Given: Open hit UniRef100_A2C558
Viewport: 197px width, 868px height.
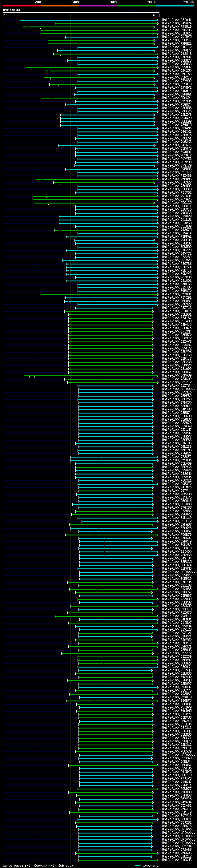Looking at the screenshot, I should coord(177,108).
